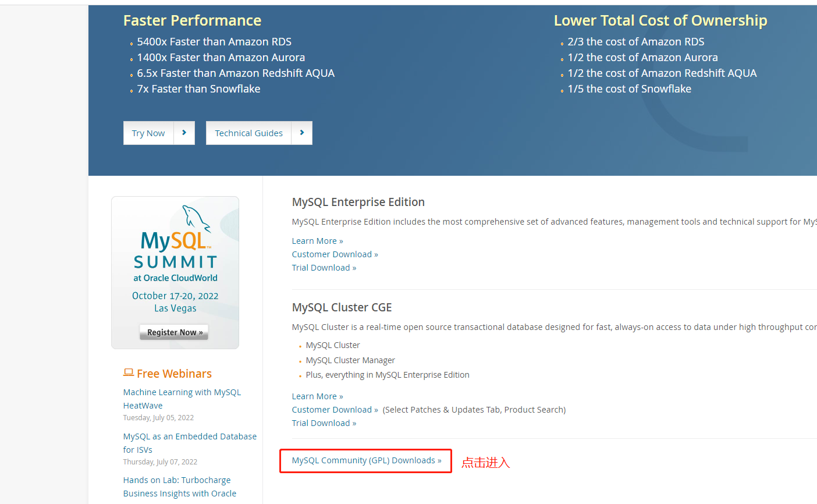Open MySQL Community (GPL) Downloads link

pos(367,460)
